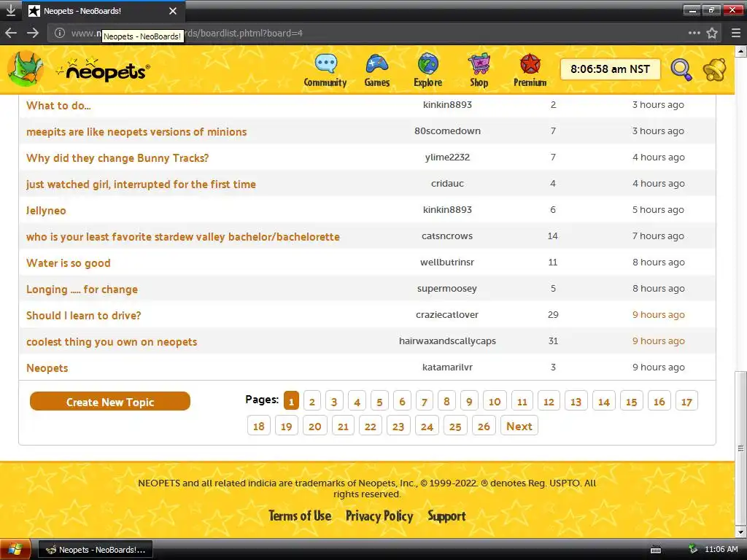Click the vertical scrollbar thumb
Viewport: 747px width, 560px height.
741,448
